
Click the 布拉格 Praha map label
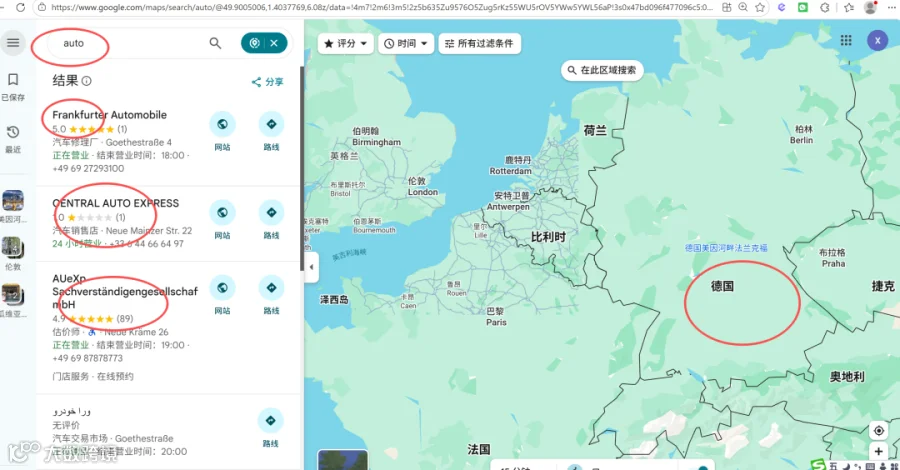click(832, 258)
